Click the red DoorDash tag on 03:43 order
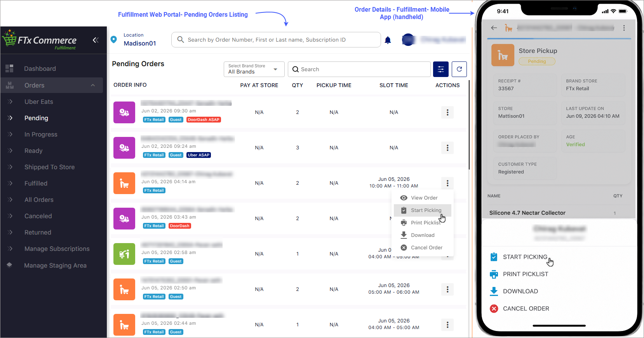This screenshot has width=644, height=338. [x=179, y=226]
